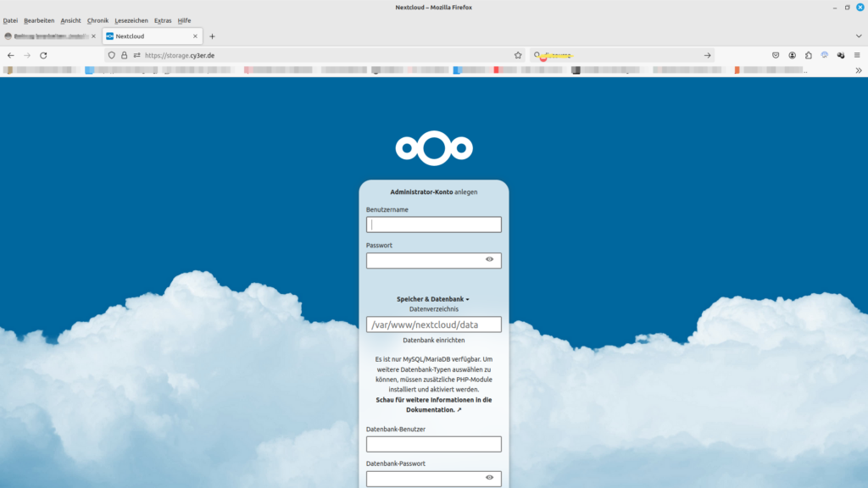Click the blue extension icon in the toolbar
The height and width of the screenshot is (488, 868).
pos(824,55)
